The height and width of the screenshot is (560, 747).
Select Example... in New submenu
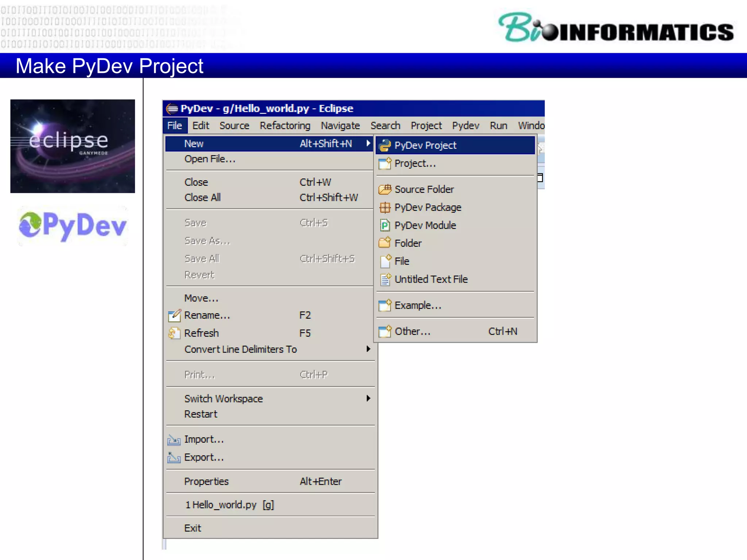click(x=456, y=306)
